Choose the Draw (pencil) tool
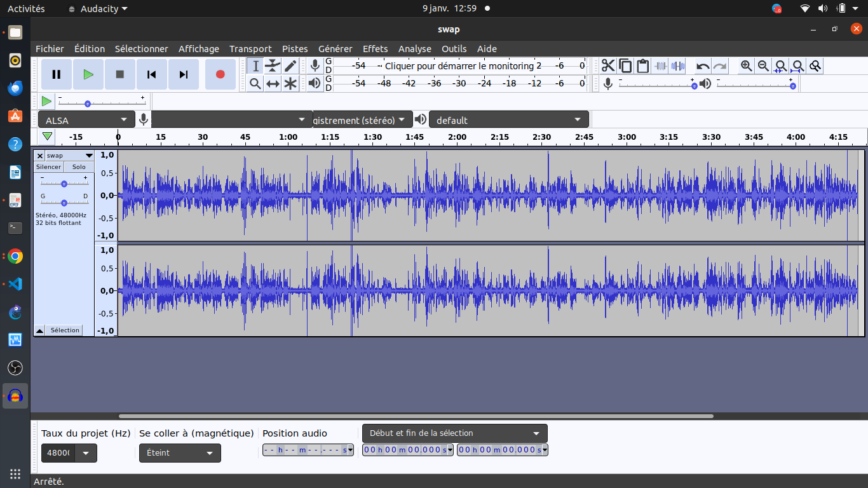 [290, 66]
